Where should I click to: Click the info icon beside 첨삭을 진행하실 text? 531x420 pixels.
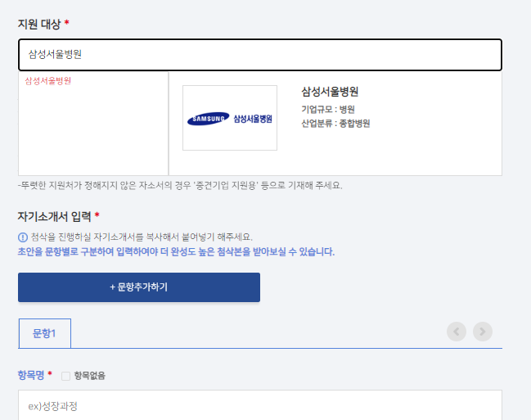(x=23, y=237)
